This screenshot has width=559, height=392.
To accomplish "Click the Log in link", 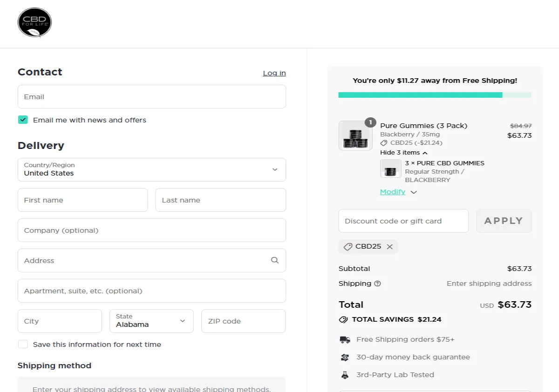I will point(274,73).
